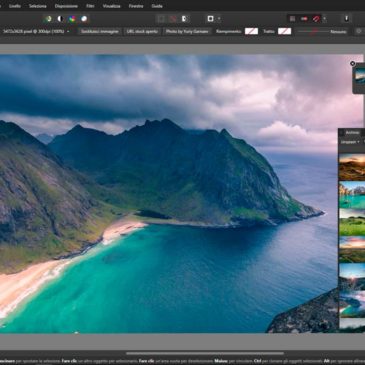Image resolution: width=365 pixels, height=365 pixels.
Task: Select the aerial beach cove stock thumbnail
Action: click(x=352, y=304)
